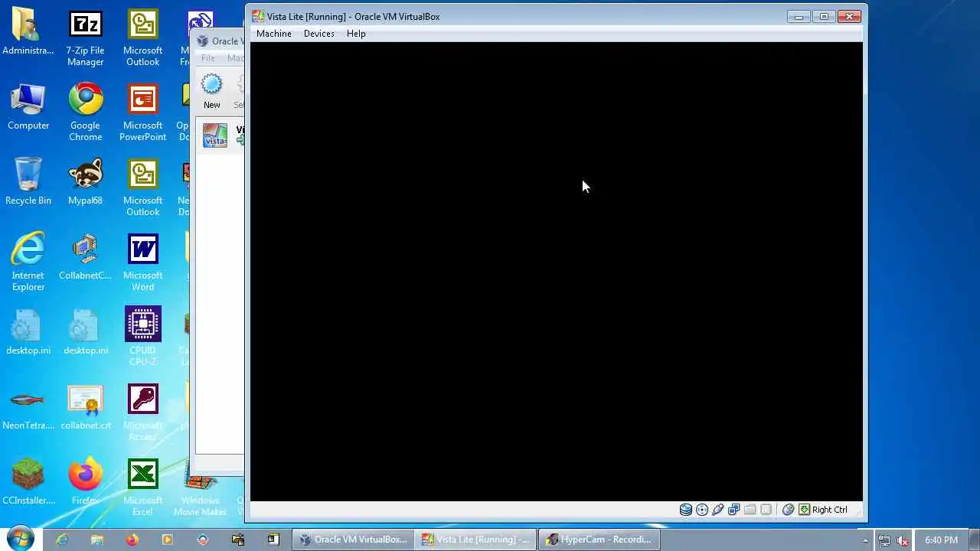Open Computer desktop icon
This screenshot has width=980, height=551.
[x=28, y=107]
